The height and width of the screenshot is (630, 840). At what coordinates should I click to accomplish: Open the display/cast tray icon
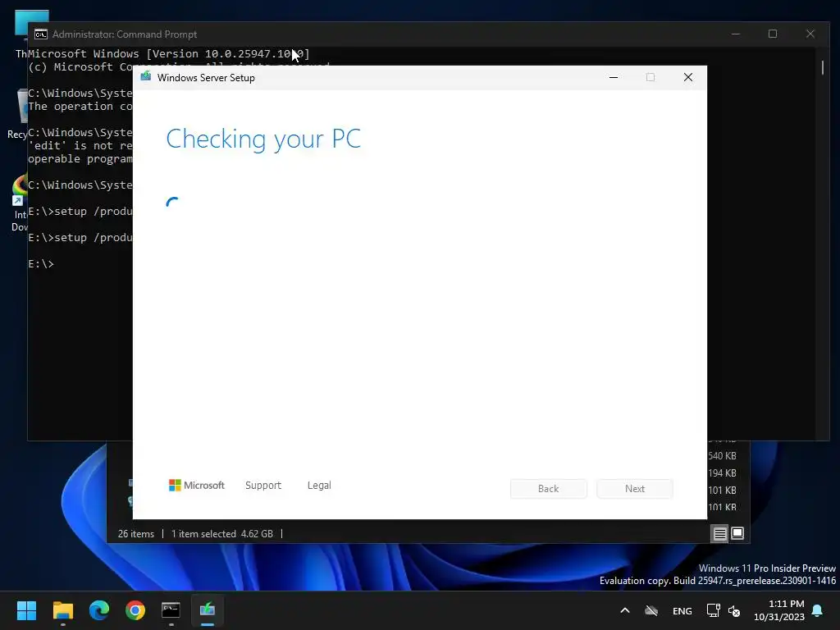pos(713,610)
